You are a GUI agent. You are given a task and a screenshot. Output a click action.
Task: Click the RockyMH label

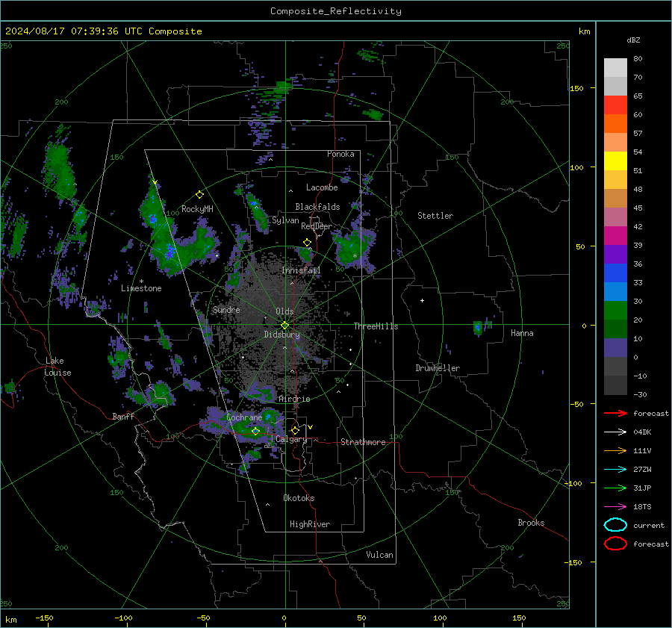coord(197,209)
